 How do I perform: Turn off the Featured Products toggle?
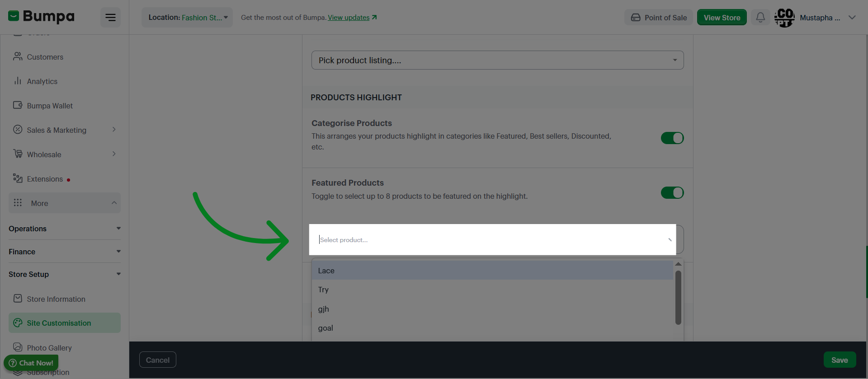(672, 193)
